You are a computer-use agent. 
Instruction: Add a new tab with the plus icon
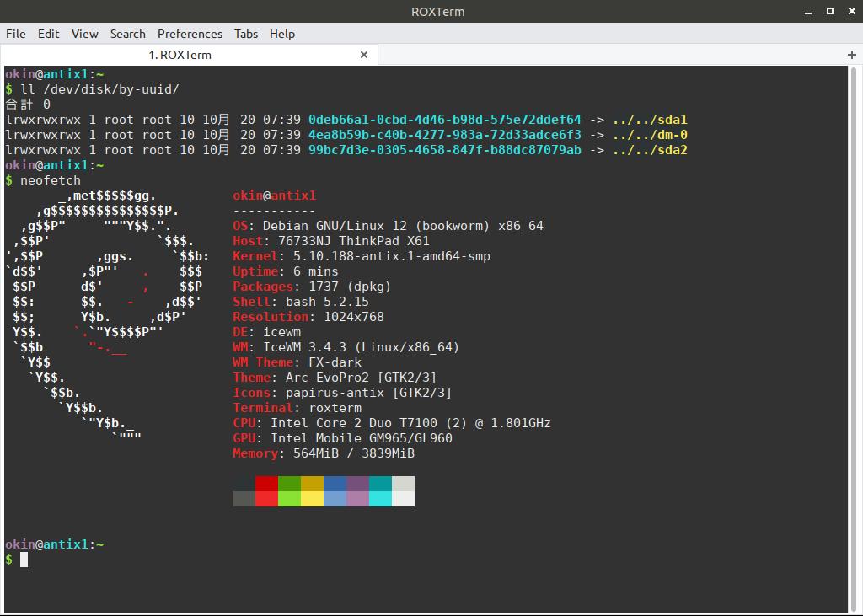pos(852,55)
